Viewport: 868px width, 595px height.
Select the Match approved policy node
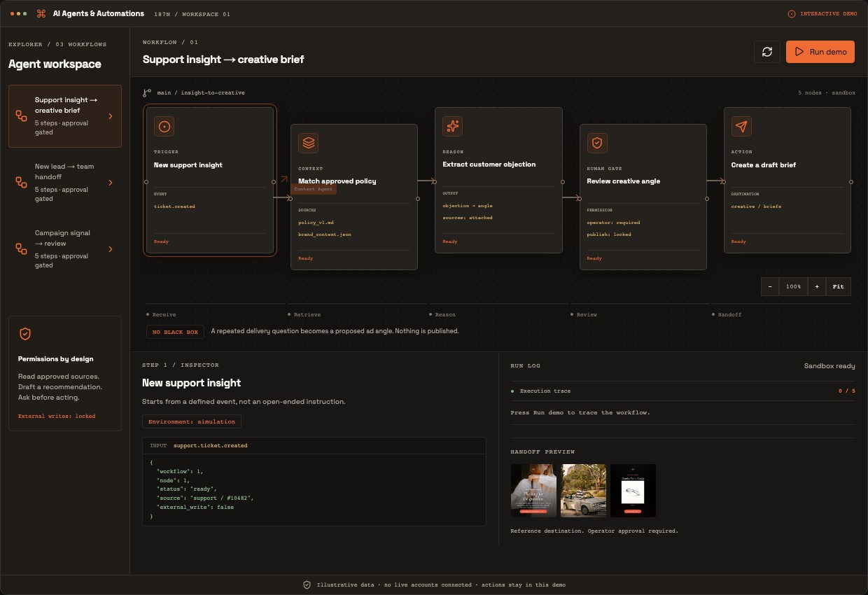pos(354,197)
